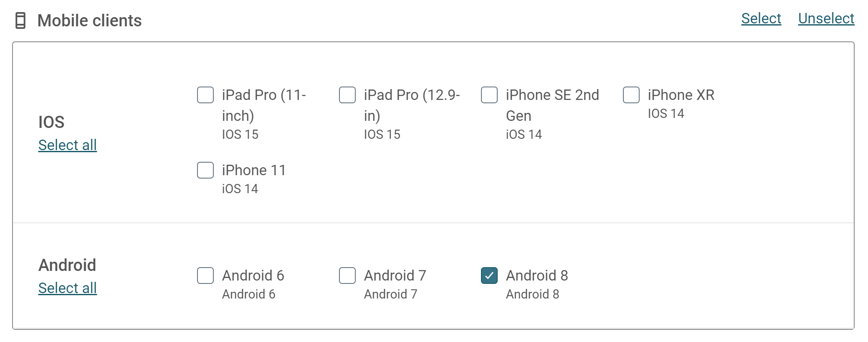Click the iPhone 11 label text
868x342 pixels.
click(x=254, y=170)
